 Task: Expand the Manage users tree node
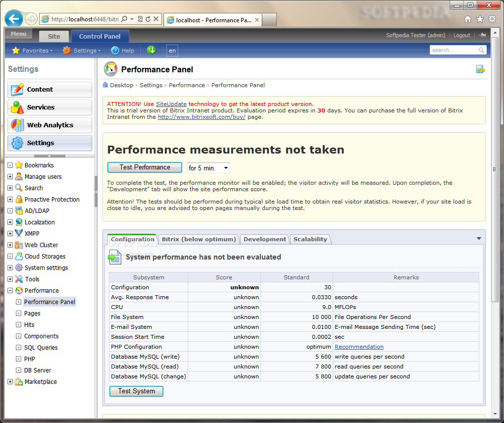click(10, 177)
